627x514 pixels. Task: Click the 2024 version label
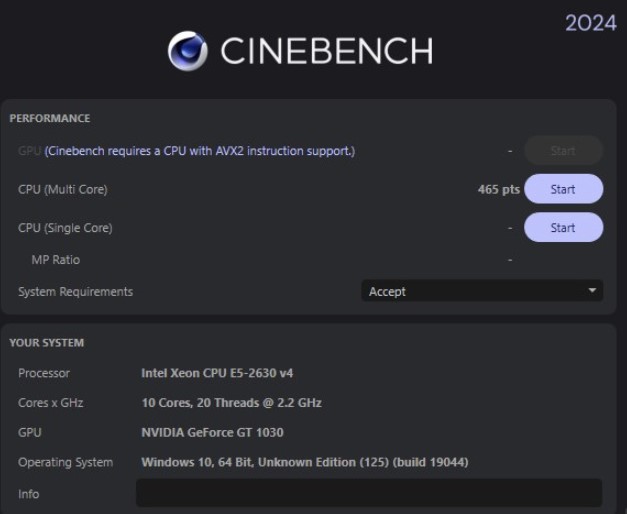click(590, 23)
